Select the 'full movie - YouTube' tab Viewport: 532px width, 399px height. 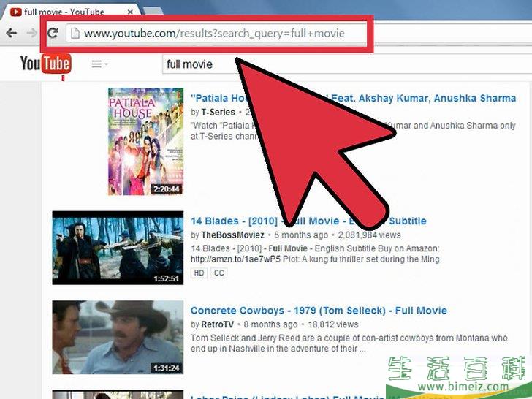pos(72,11)
